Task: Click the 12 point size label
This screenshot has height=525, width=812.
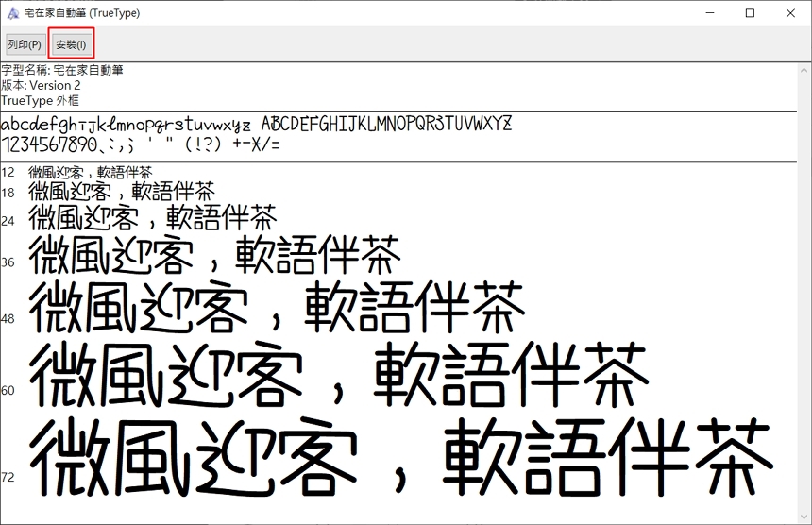Action: click(x=8, y=172)
